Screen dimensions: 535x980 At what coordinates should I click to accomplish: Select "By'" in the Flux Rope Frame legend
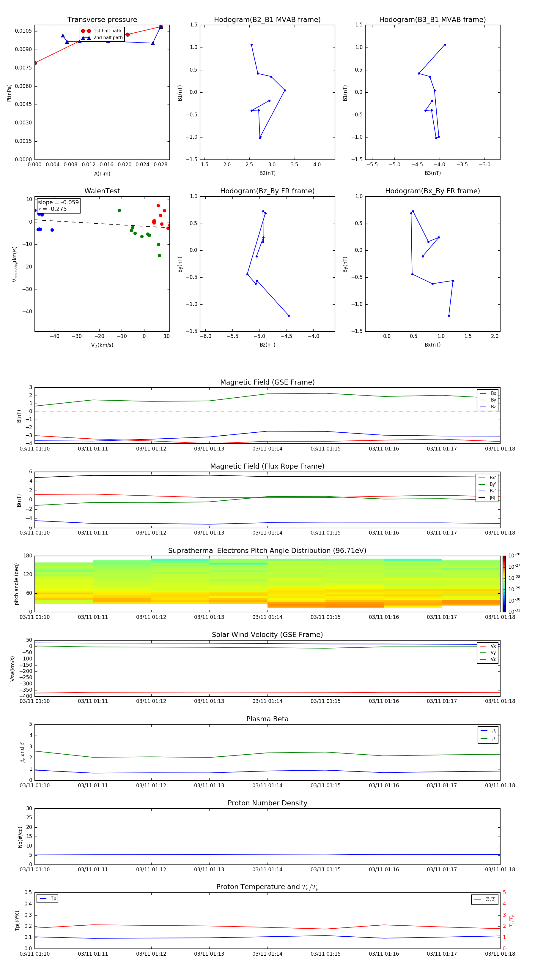click(x=487, y=484)
